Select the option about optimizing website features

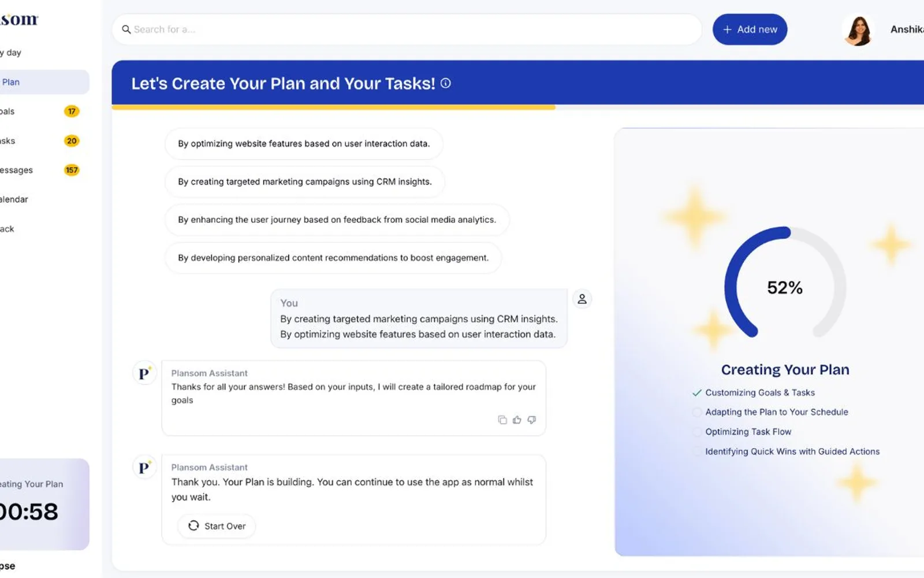[304, 143]
